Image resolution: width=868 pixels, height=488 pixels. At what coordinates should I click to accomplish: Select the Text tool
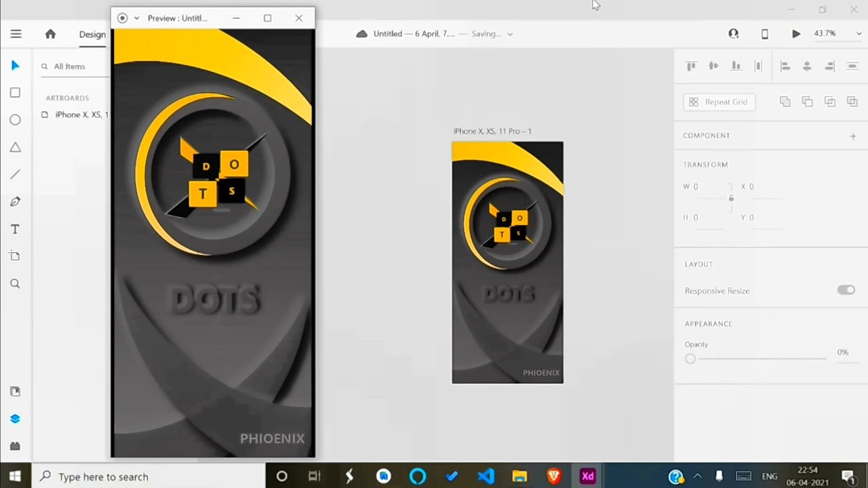click(x=15, y=229)
